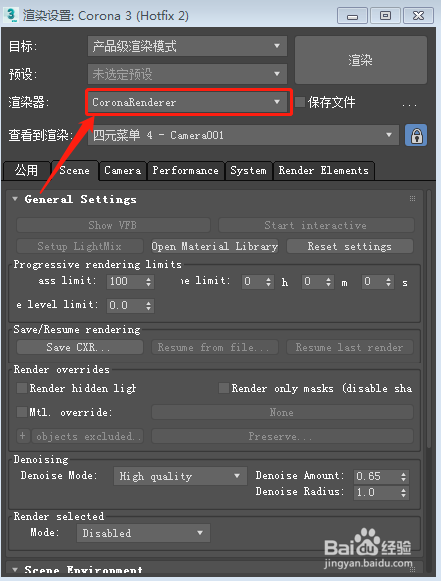Click the Preserve button
This screenshot has height=581, width=441.
tap(282, 436)
